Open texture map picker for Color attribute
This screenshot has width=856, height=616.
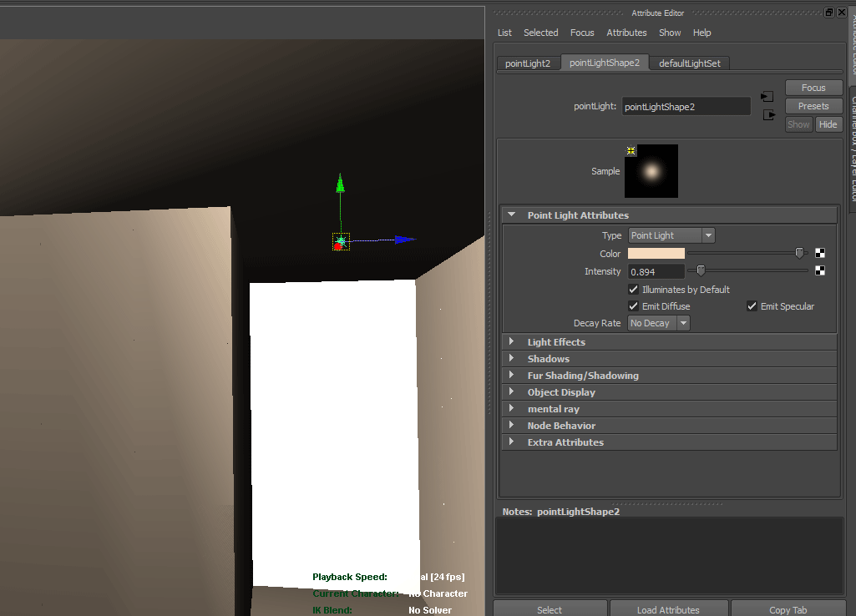(819, 253)
